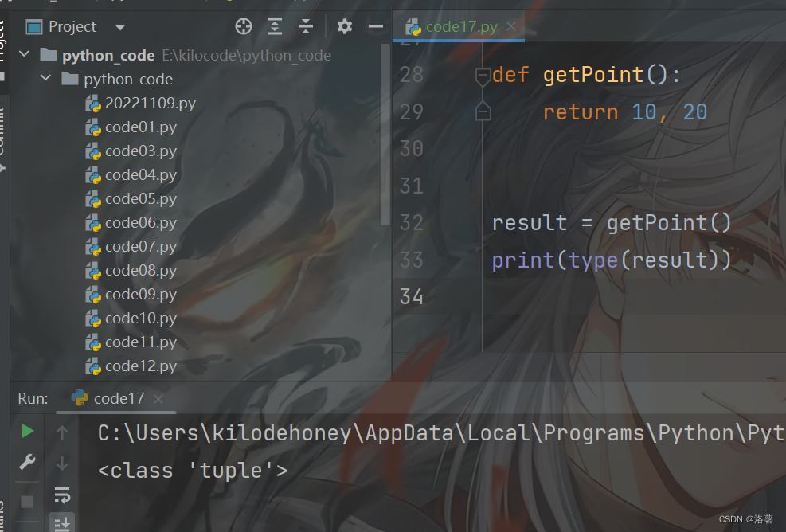786x532 pixels.
Task: Open the Commit tool window side tab
Action: coord(2,138)
